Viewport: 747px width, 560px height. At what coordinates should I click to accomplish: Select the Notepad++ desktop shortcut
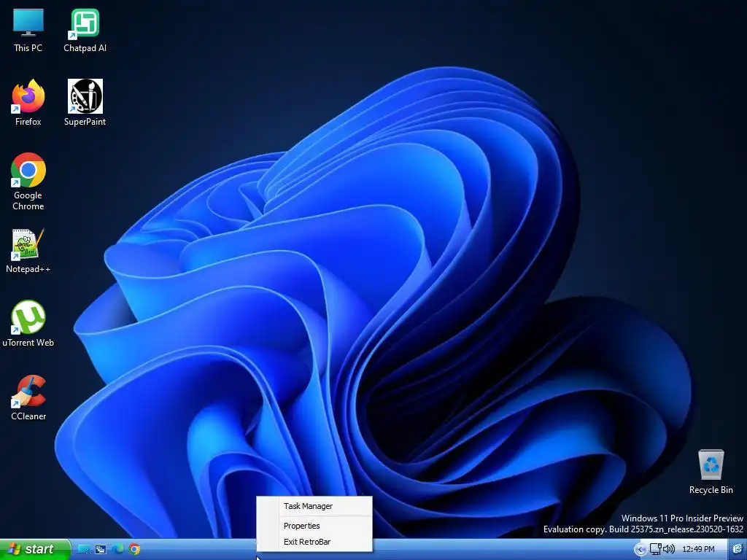click(x=28, y=251)
